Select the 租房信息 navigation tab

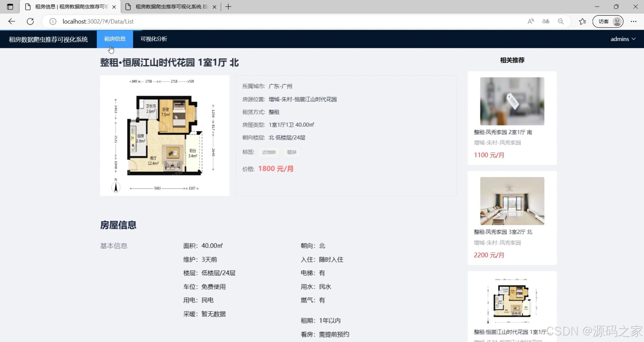(115, 39)
